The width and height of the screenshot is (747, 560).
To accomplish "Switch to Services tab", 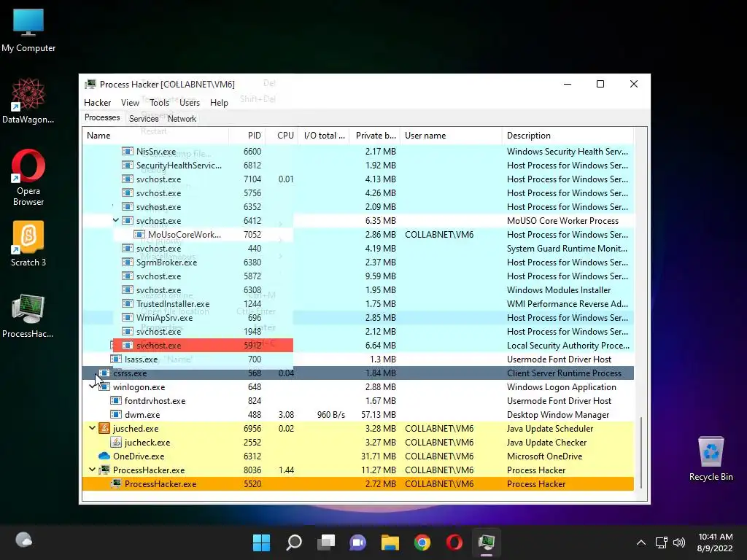I will click(144, 119).
